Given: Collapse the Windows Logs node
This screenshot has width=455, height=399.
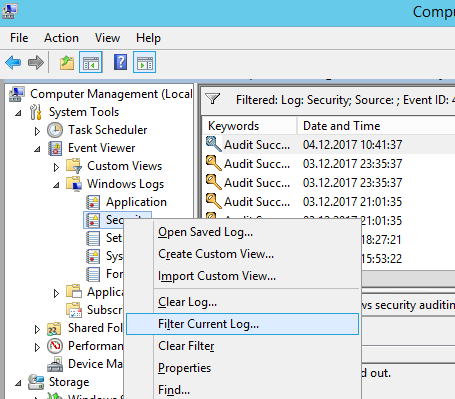Looking at the screenshot, I should (x=56, y=185).
